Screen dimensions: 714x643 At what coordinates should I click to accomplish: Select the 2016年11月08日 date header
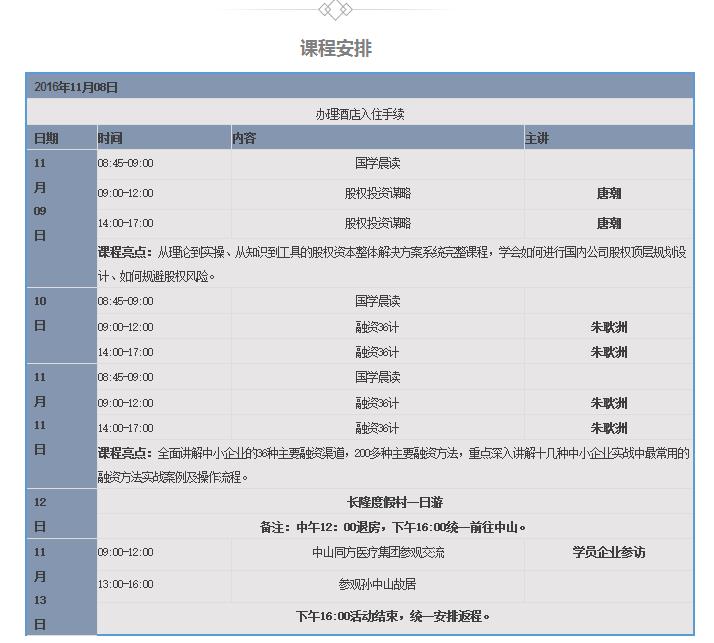76,87
